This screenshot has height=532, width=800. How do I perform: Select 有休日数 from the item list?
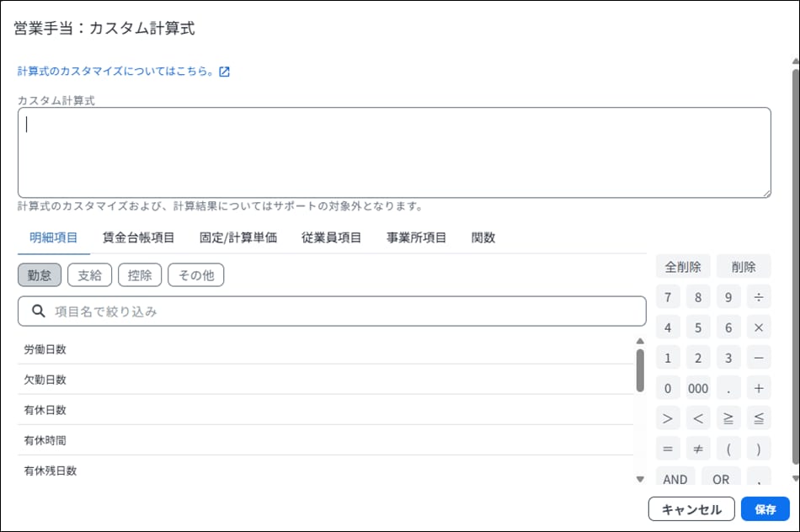45,410
